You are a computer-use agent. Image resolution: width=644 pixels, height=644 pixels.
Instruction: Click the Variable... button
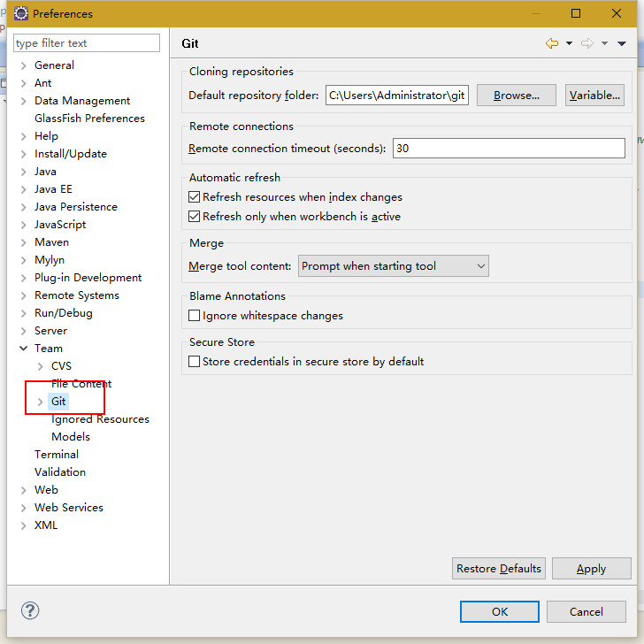(594, 96)
